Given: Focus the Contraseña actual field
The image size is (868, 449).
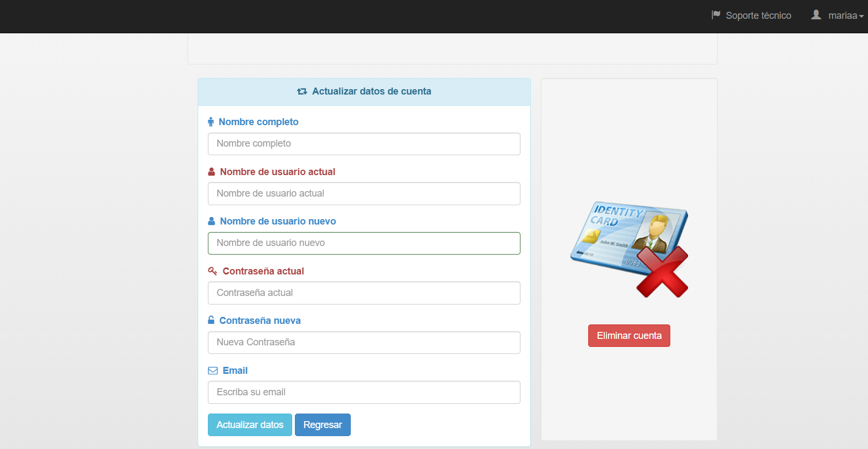Looking at the screenshot, I should (364, 293).
